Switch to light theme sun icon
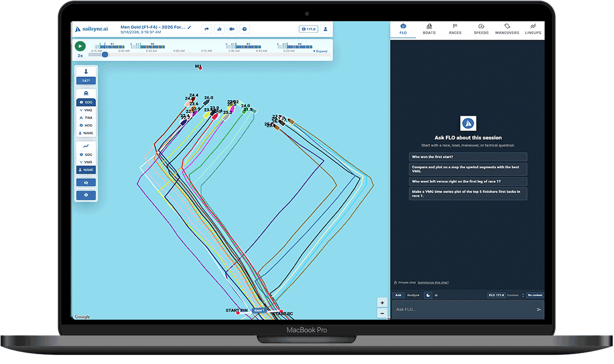 pos(436,295)
